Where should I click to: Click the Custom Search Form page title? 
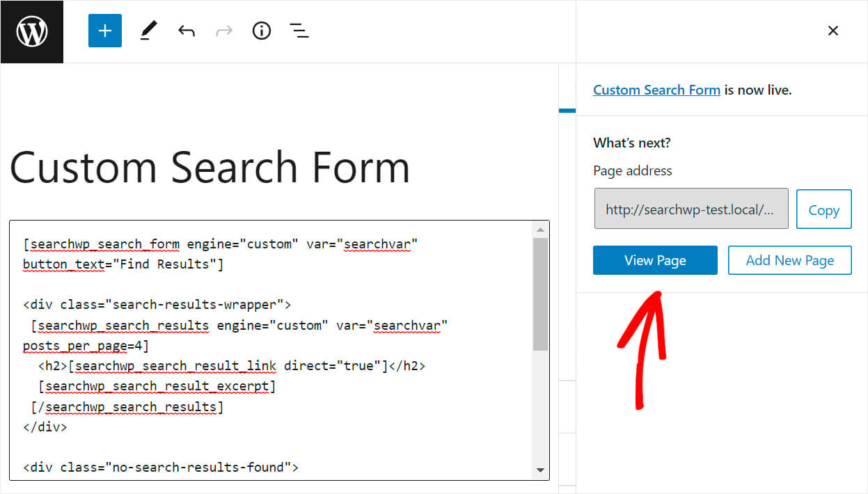point(210,167)
